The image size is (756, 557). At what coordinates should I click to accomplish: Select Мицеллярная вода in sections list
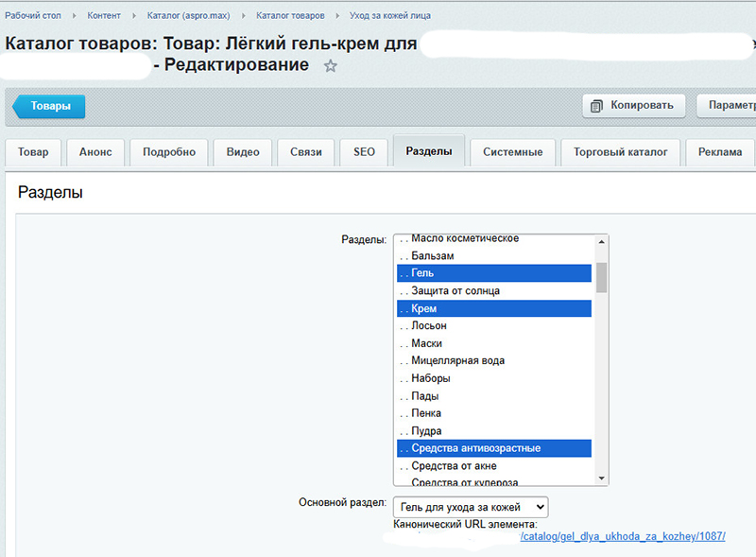point(458,360)
